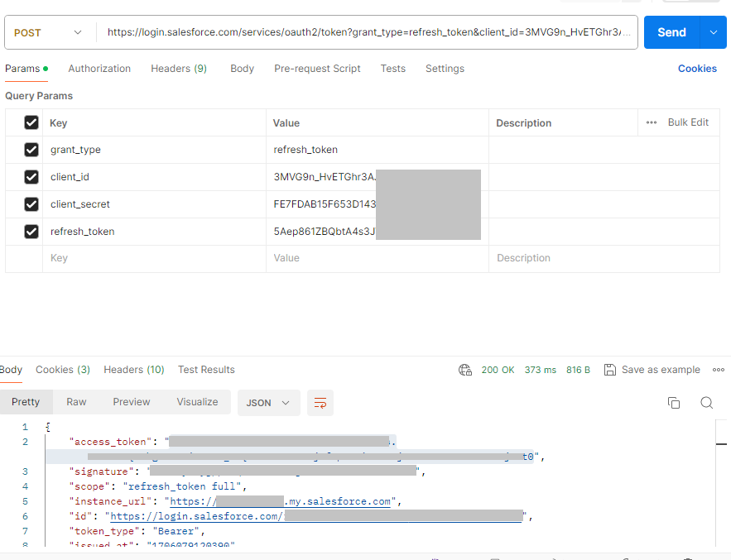Image resolution: width=731 pixels, height=560 pixels.
Task: Open the POST method dropdown
Action: point(48,32)
